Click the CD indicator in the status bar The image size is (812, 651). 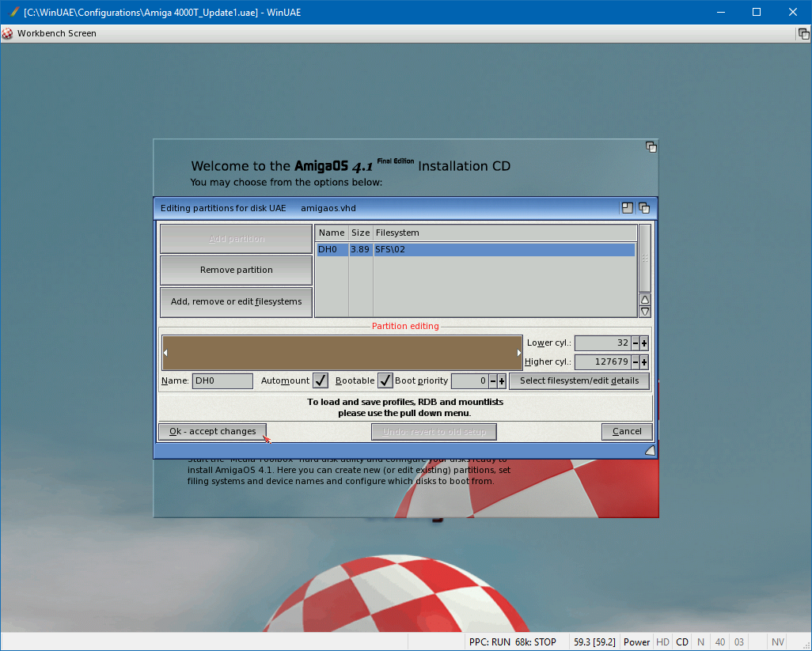point(681,642)
